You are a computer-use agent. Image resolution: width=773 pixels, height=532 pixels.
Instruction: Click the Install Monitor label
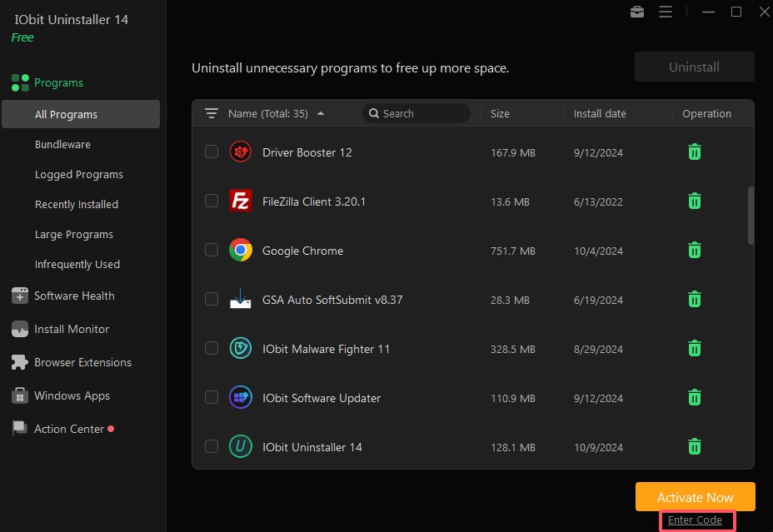(72, 329)
